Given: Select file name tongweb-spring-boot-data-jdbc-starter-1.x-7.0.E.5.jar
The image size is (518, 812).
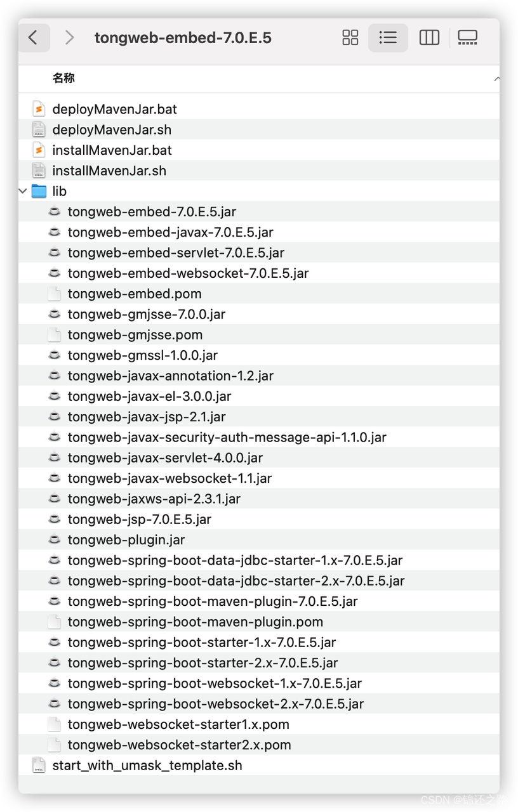Looking at the screenshot, I should click(x=235, y=560).
